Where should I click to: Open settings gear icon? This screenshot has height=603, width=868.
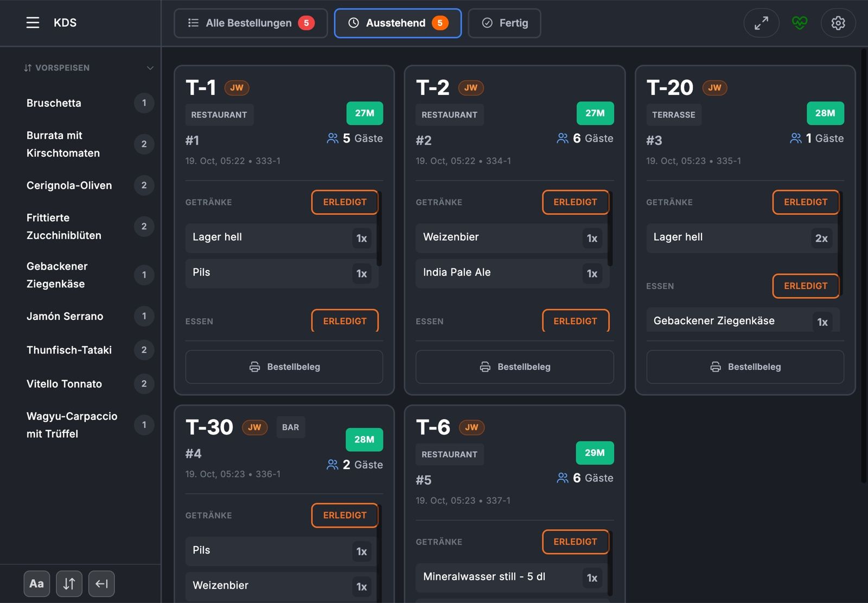[x=838, y=23]
